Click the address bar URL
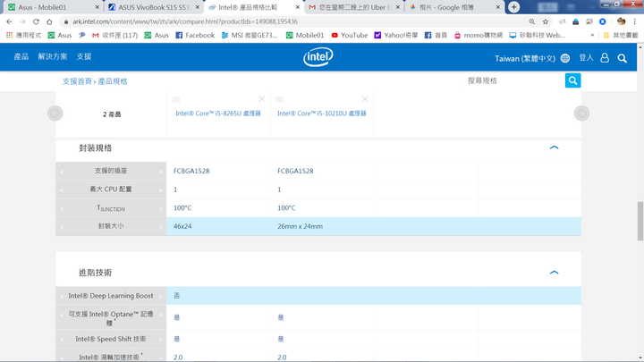Screen dimensions: 644x362 (x=185, y=21)
